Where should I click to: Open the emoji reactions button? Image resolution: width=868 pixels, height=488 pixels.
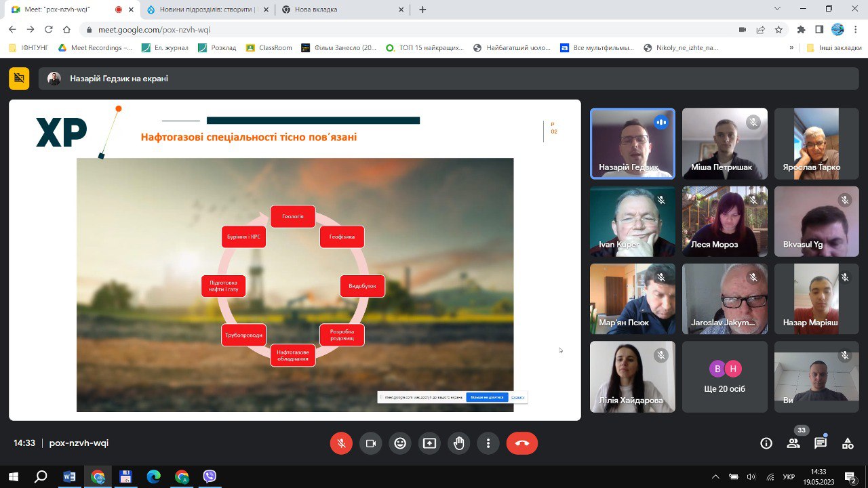400,443
